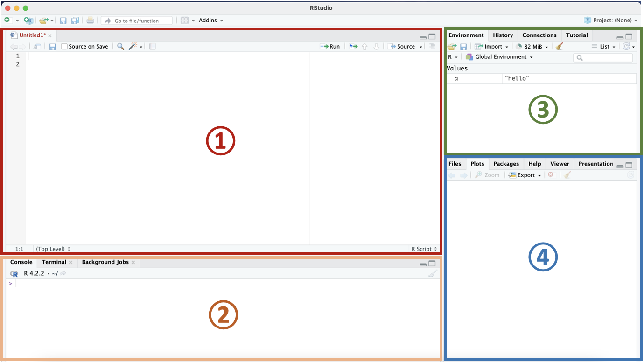The height and width of the screenshot is (362, 644).
Task: Click the Save All documents icon
Action: point(75,21)
